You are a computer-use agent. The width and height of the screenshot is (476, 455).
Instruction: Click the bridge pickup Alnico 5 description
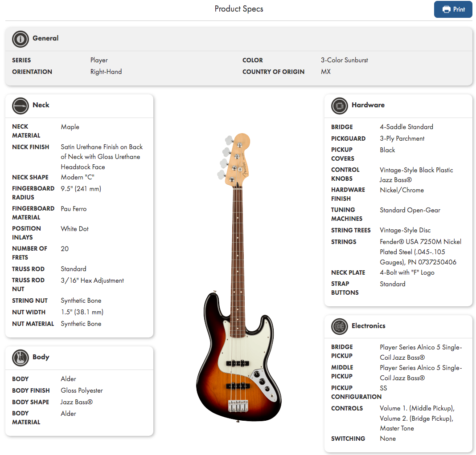click(x=421, y=352)
